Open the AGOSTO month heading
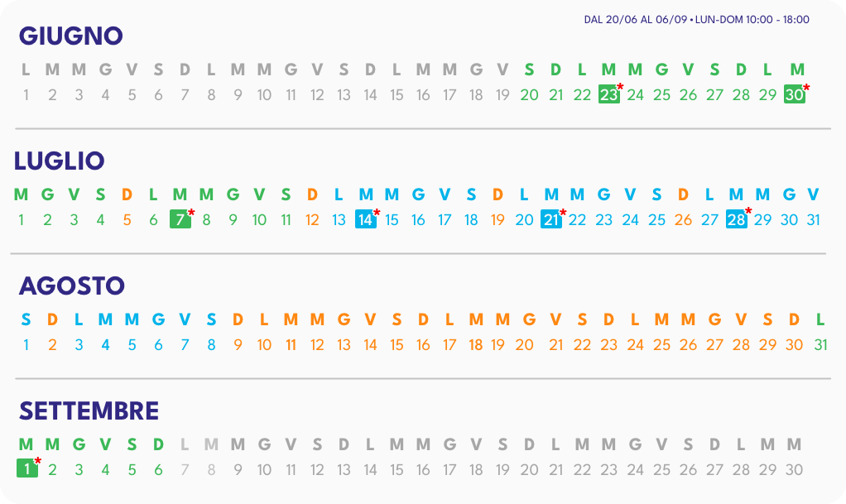846x504 pixels. point(72,286)
